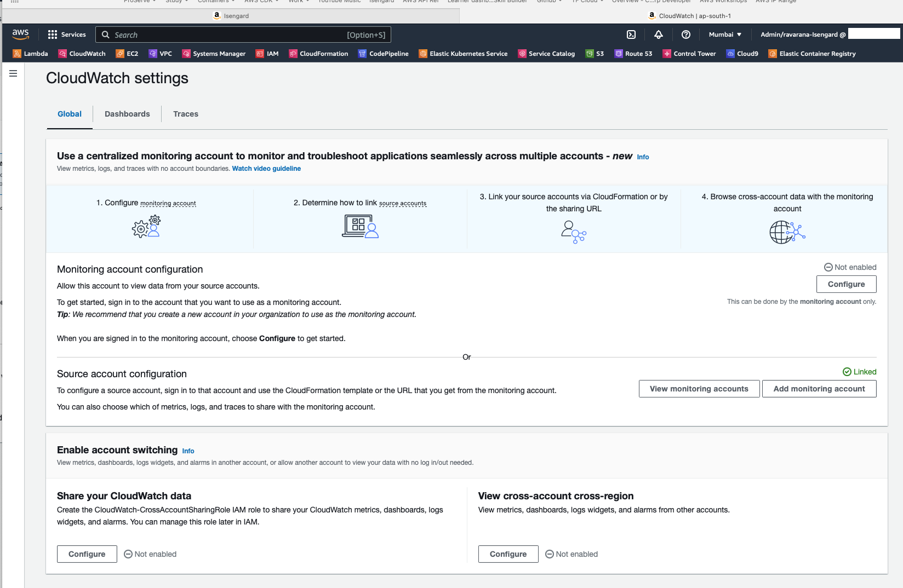903x588 pixels.
Task: Open the help question mark icon
Action: 685,34
